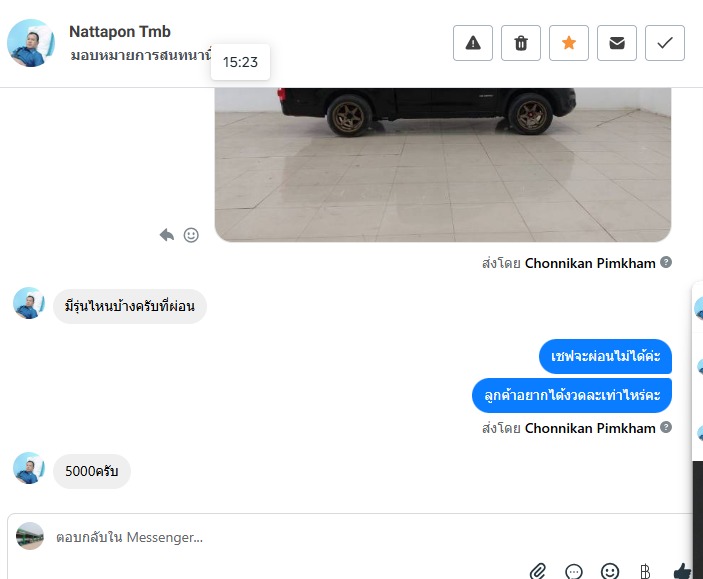Toggle the orange star on this conversation
Image resolution: width=703 pixels, height=579 pixels.
[x=569, y=43]
